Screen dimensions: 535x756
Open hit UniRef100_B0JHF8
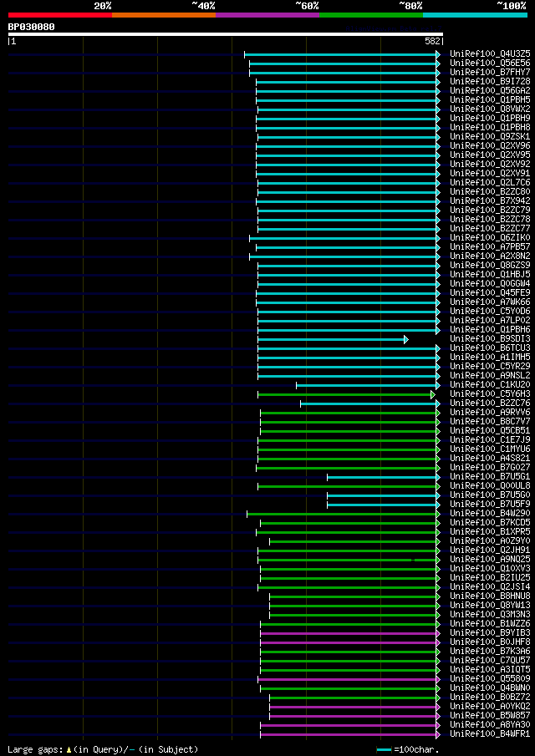click(490, 642)
